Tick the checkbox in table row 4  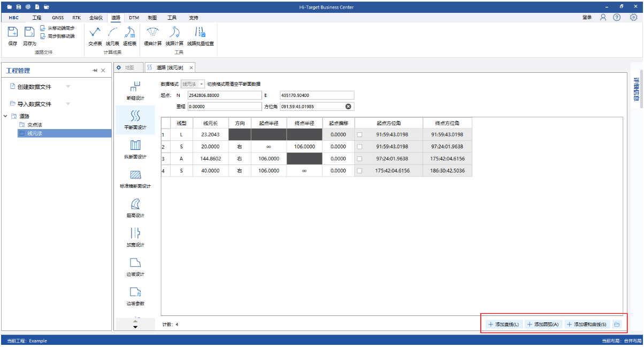pos(359,170)
